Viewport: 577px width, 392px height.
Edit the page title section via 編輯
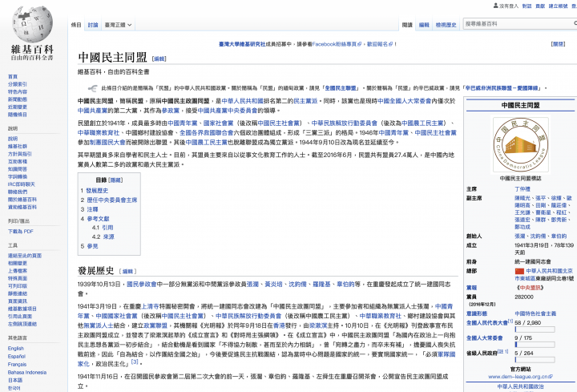(x=159, y=59)
